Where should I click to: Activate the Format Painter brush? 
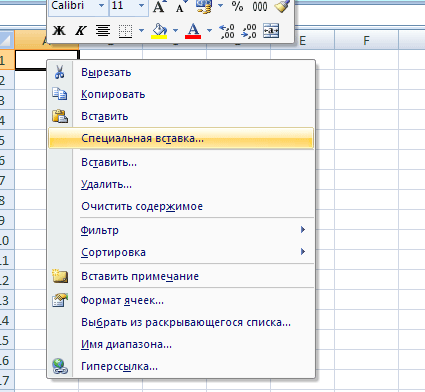tap(282, 7)
